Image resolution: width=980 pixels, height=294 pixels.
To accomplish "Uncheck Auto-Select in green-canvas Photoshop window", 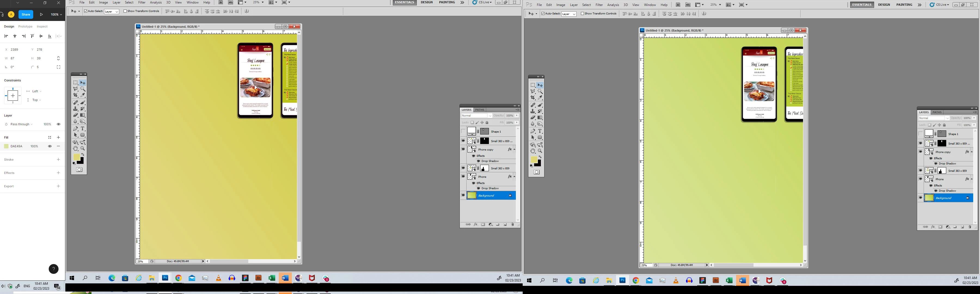I will click(x=543, y=14).
